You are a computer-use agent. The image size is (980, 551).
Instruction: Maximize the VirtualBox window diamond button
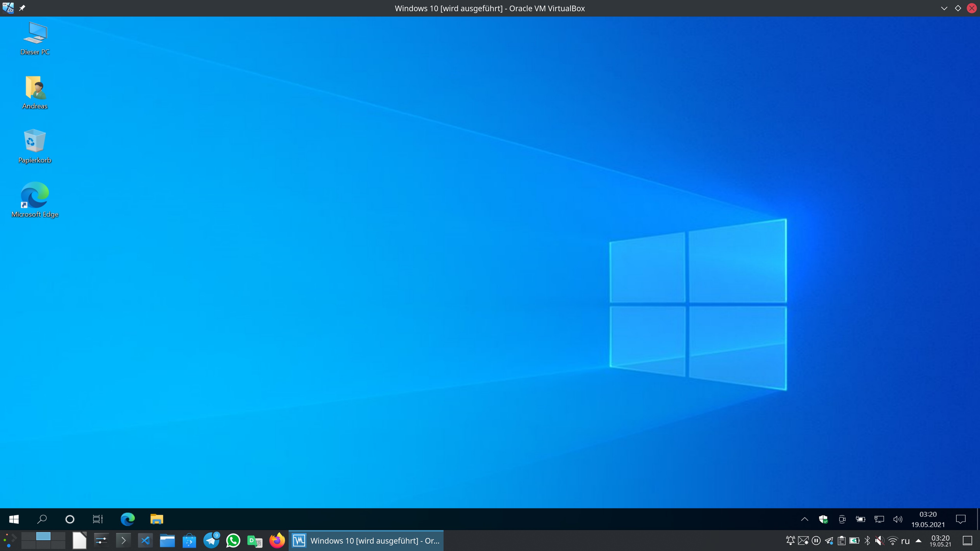(958, 8)
